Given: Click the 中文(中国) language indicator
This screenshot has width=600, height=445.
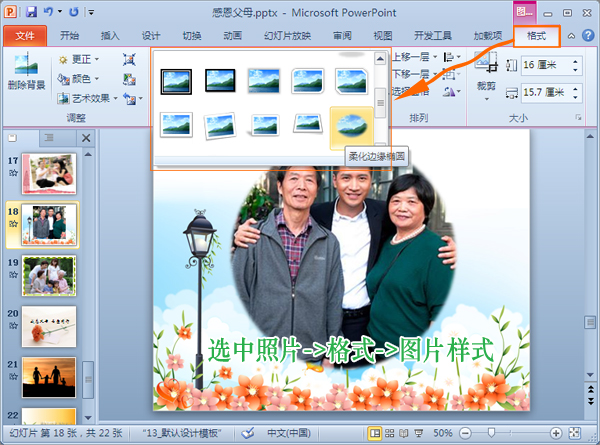Looking at the screenshot, I should pyautogui.click(x=289, y=433).
